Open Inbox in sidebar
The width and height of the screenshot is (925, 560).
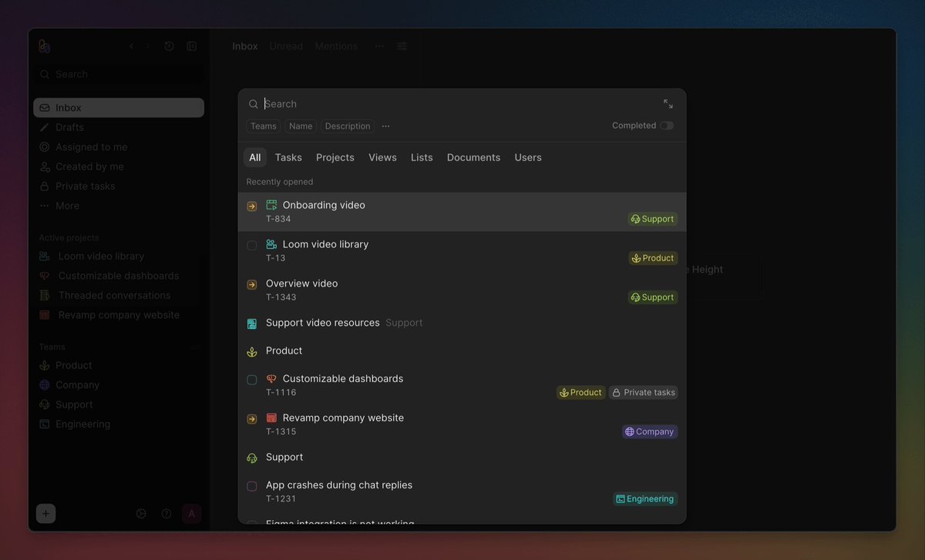119,108
